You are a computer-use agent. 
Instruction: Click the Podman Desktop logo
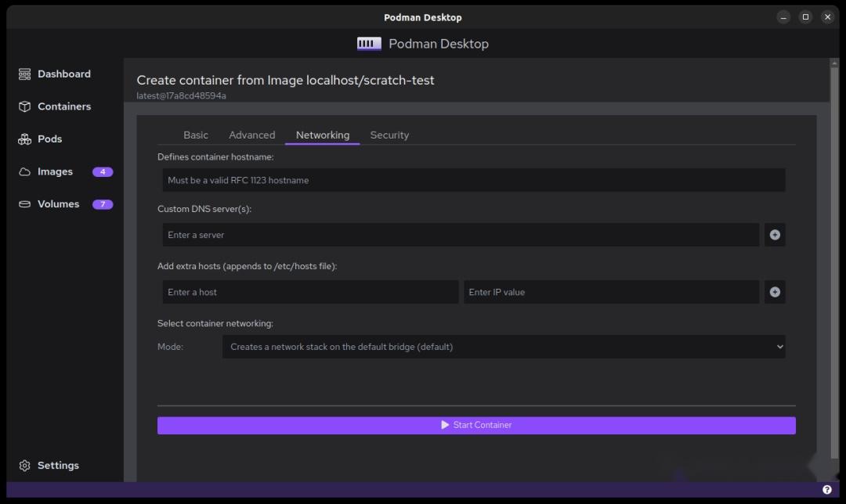click(x=368, y=43)
